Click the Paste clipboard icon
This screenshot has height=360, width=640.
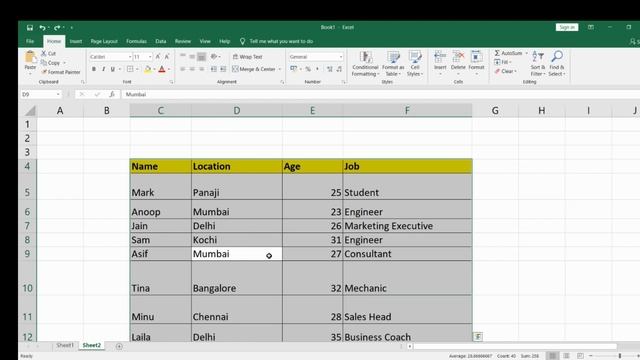[x=30, y=57]
